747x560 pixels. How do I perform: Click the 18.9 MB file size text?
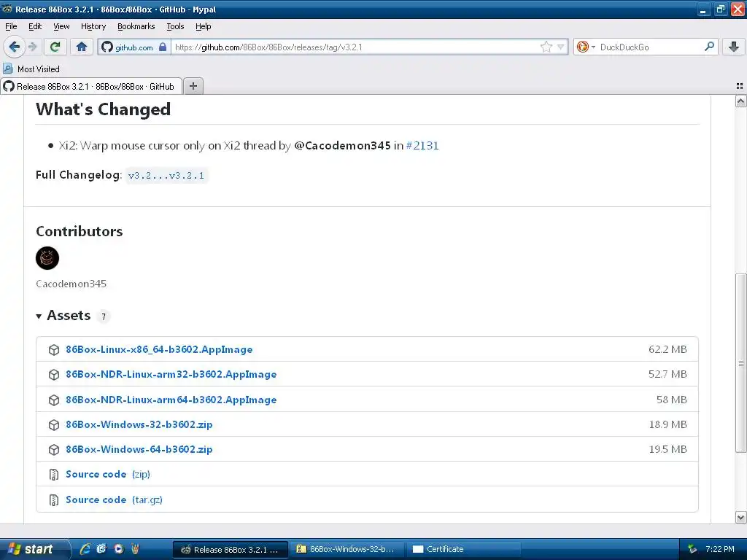(x=667, y=424)
